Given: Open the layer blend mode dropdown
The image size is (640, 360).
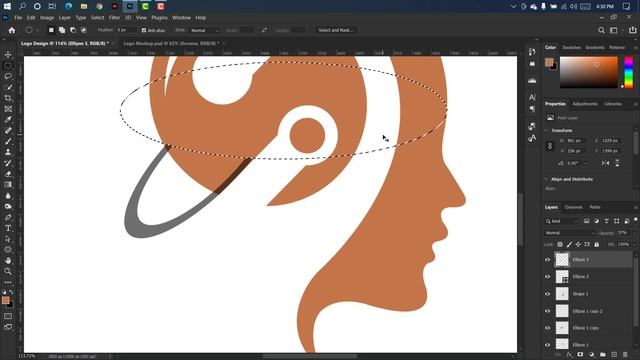Looking at the screenshot, I should point(570,233).
